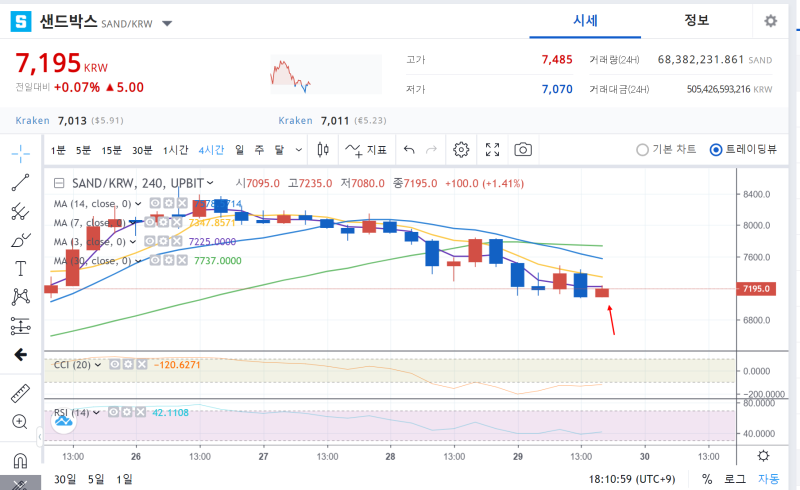Open the 지표 indicators menu

point(366,150)
